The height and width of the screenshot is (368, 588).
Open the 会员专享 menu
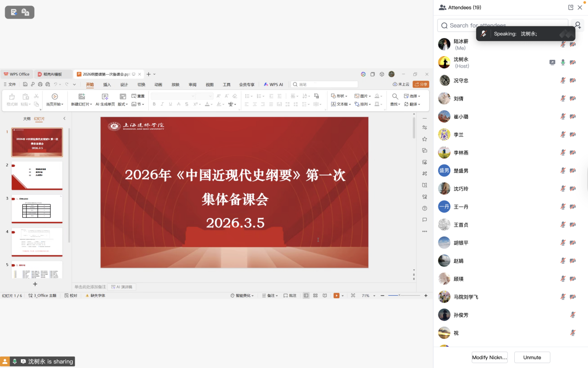click(x=247, y=84)
